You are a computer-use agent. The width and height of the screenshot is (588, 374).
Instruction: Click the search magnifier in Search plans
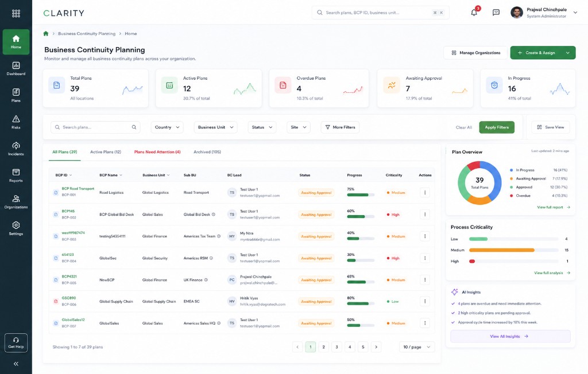[x=134, y=127]
